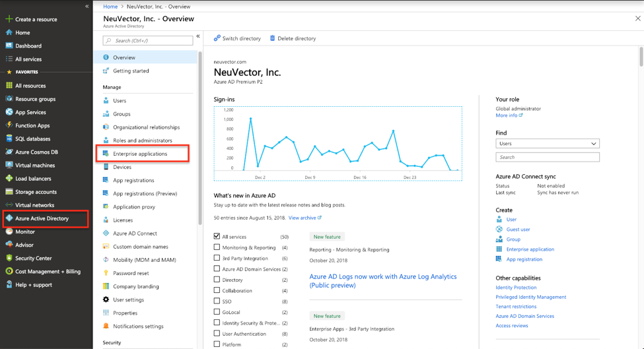The height and width of the screenshot is (349, 644).
Task: Click the Azure Cosmos DB icon
Action: 9,152
